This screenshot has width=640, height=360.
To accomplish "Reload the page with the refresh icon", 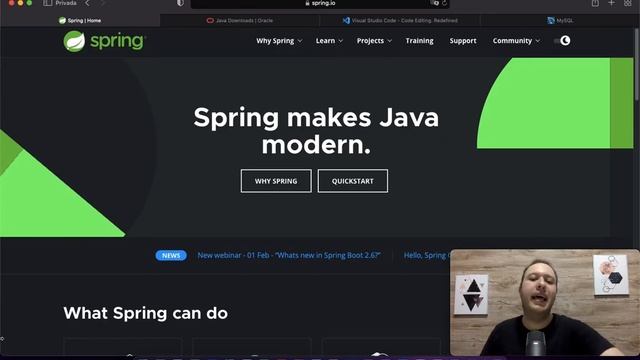I will (x=444, y=3).
